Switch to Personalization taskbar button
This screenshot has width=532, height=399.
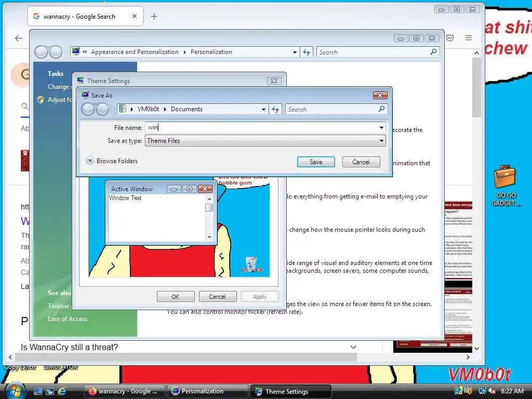(207, 391)
